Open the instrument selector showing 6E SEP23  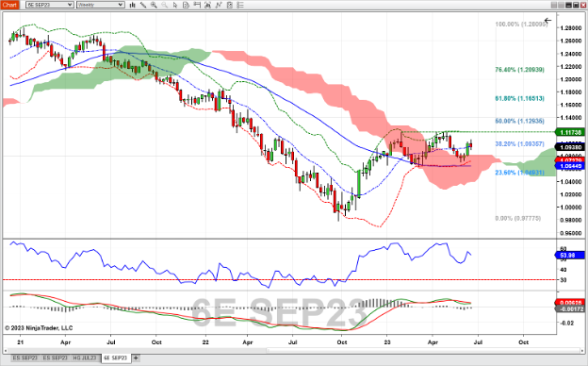click(x=50, y=5)
